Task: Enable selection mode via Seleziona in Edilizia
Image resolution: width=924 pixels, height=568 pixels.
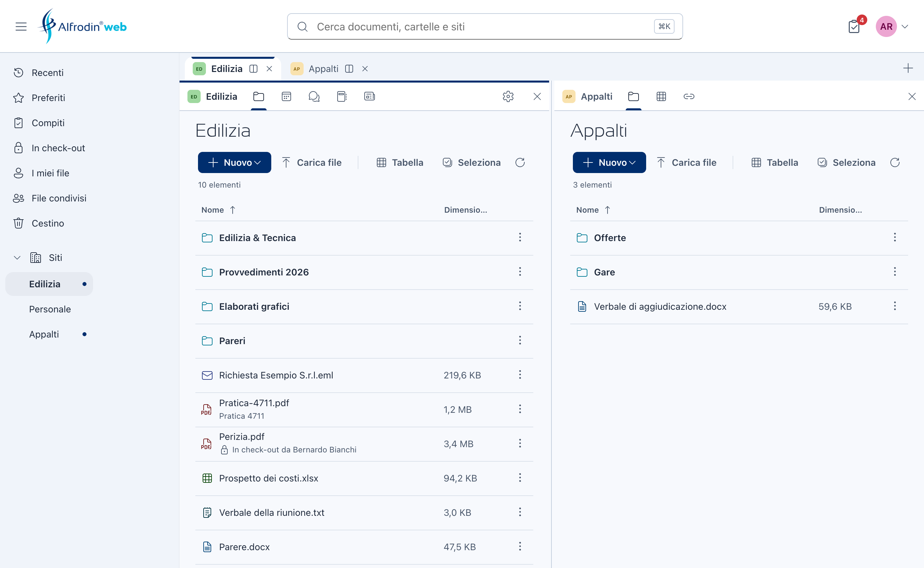Action: (x=471, y=163)
